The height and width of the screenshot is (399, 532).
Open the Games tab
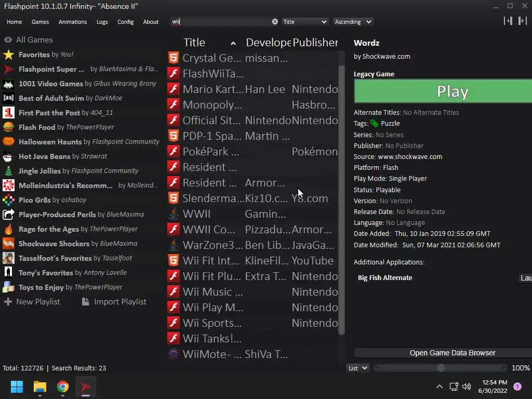(x=40, y=22)
